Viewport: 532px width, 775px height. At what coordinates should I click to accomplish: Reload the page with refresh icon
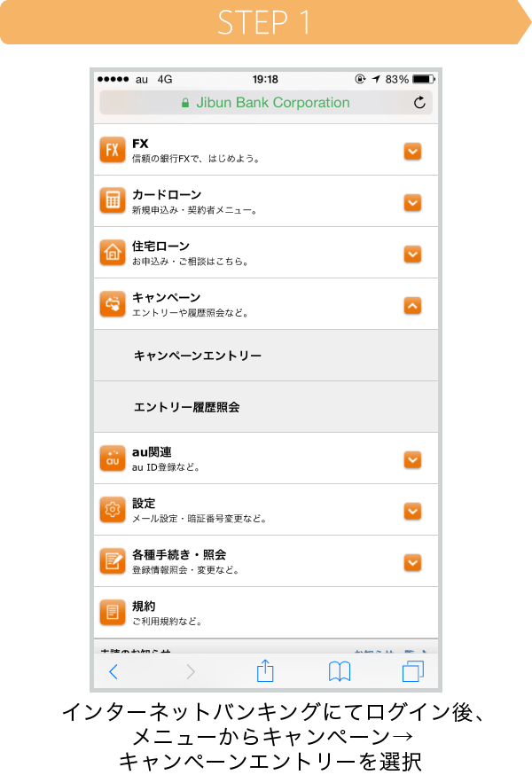click(x=420, y=103)
